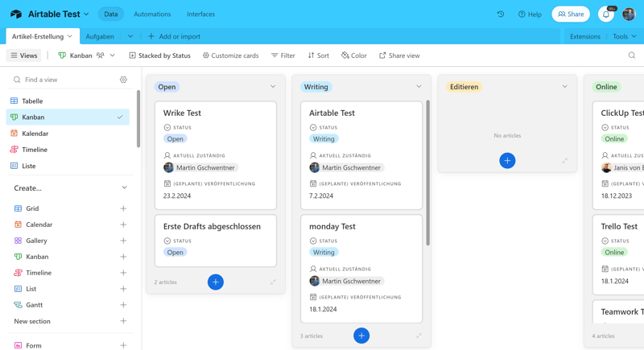Click the views sidebar scrollbar
The width and height of the screenshot is (644, 350).
[138, 119]
